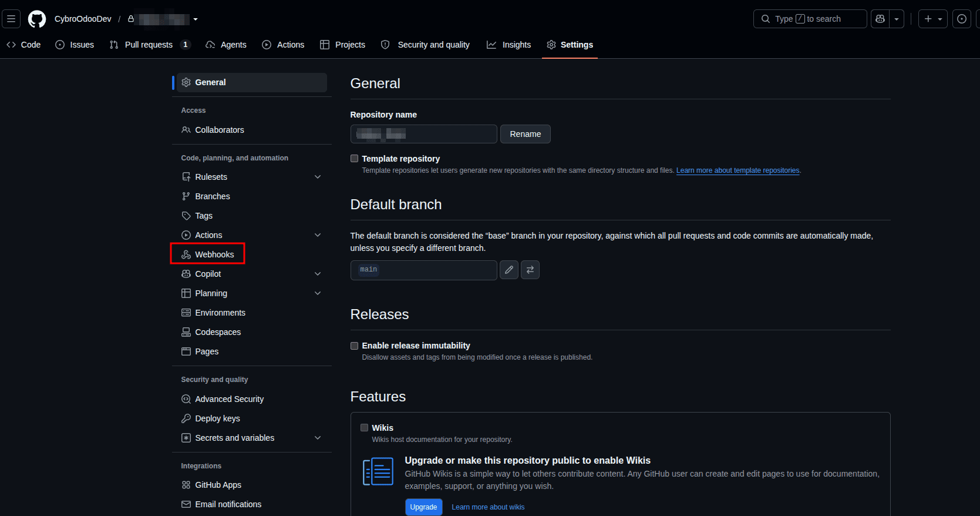Go to the Code tab

pos(23,45)
